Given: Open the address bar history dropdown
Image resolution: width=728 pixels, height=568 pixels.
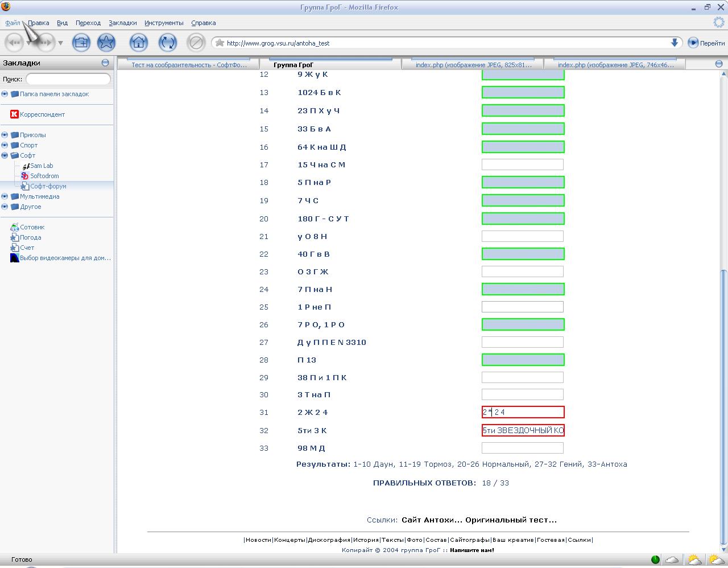Looking at the screenshot, I should [675, 43].
